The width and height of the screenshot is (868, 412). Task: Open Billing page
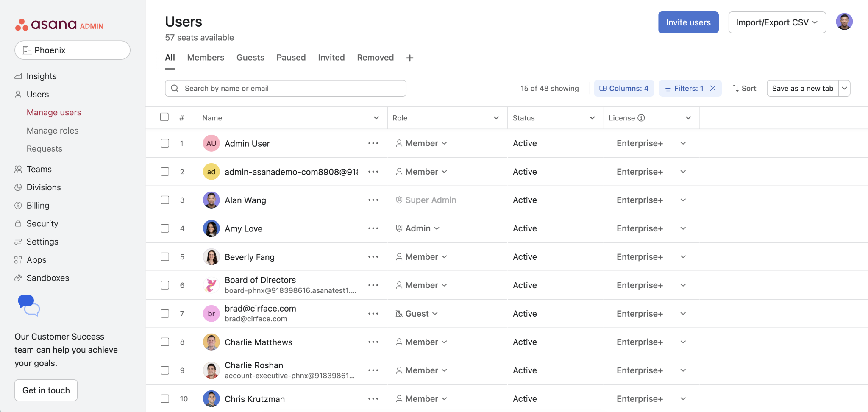38,206
